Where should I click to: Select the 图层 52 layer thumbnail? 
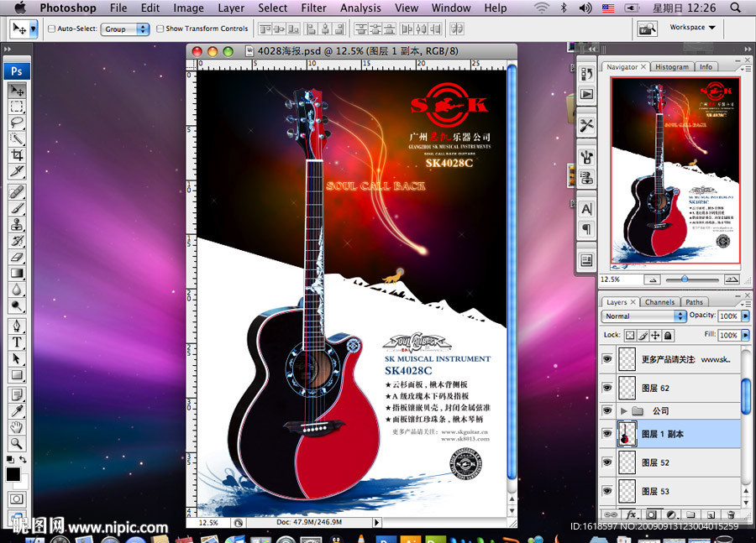(x=627, y=462)
